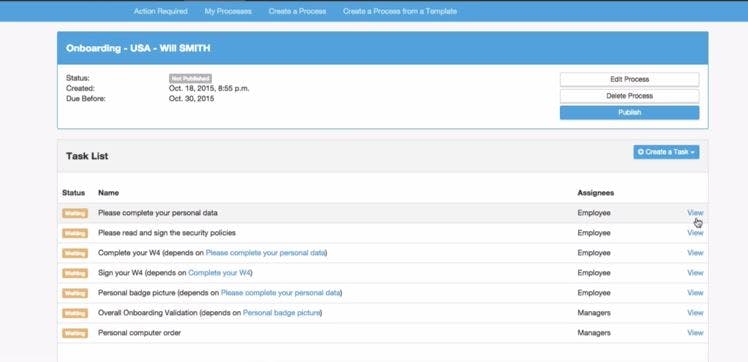Click the Edit Process button
Viewport: 748px width, 362px height.
pyautogui.click(x=629, y=79)
